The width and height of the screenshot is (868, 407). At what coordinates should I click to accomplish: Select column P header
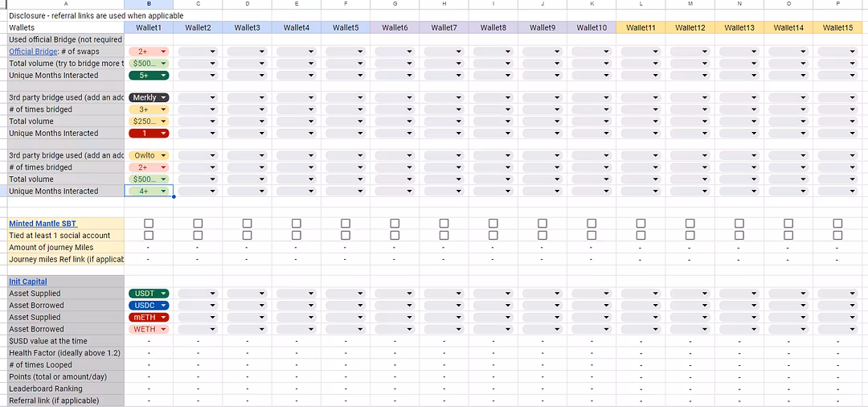tap(837, 4)
